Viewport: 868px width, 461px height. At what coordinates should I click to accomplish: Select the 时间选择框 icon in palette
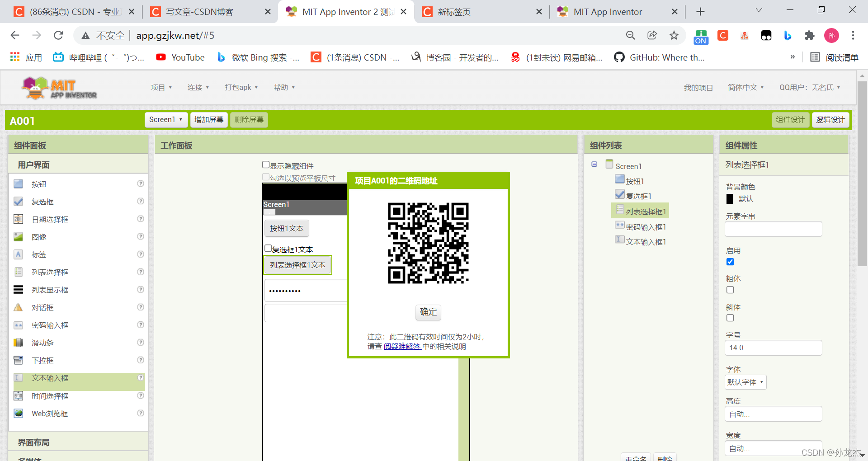click(18, 396)
